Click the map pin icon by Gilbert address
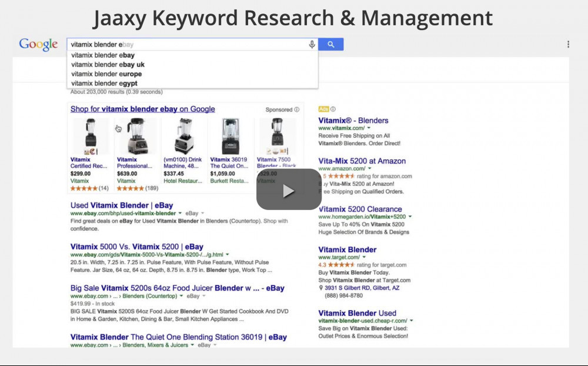Viewport: 588px width, 366px height. click(x=320, y=288)
